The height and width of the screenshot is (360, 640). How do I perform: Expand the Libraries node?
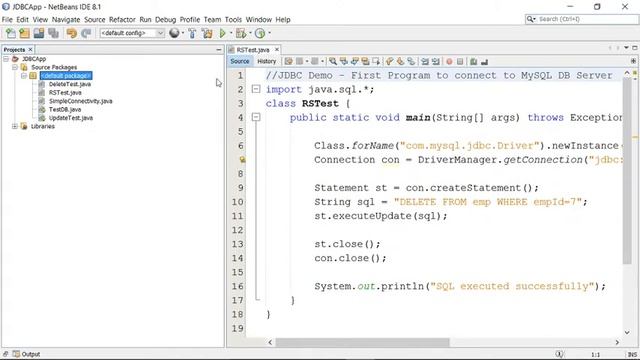click(15, 126)
